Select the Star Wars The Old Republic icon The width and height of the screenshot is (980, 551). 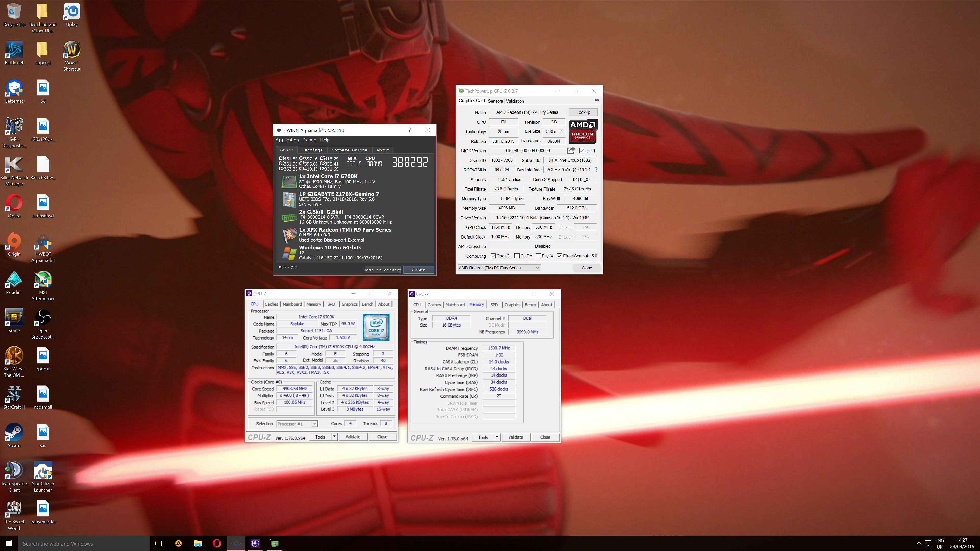coord(14,362)
